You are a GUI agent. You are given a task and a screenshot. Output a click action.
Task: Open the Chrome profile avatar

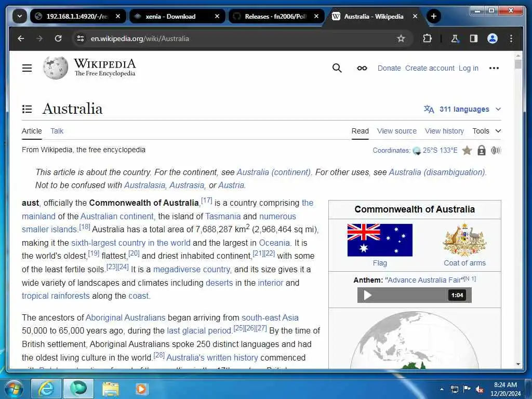coord(493,38)
